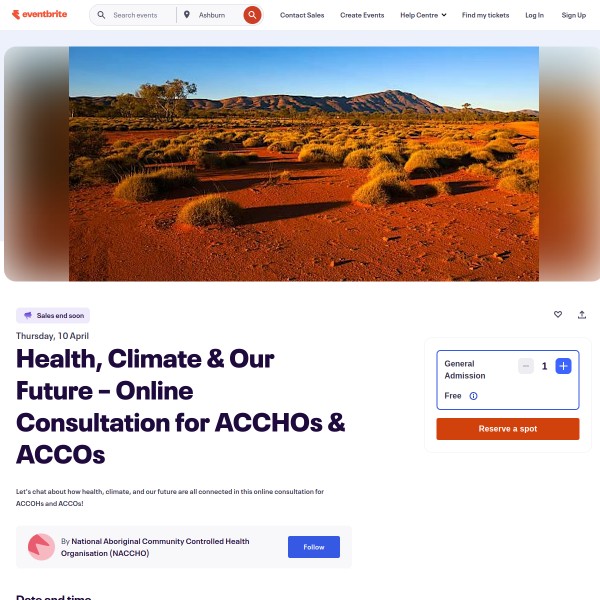600x600 pixels.
Task: Click the location pin icon
Action: tap(187, 15)
